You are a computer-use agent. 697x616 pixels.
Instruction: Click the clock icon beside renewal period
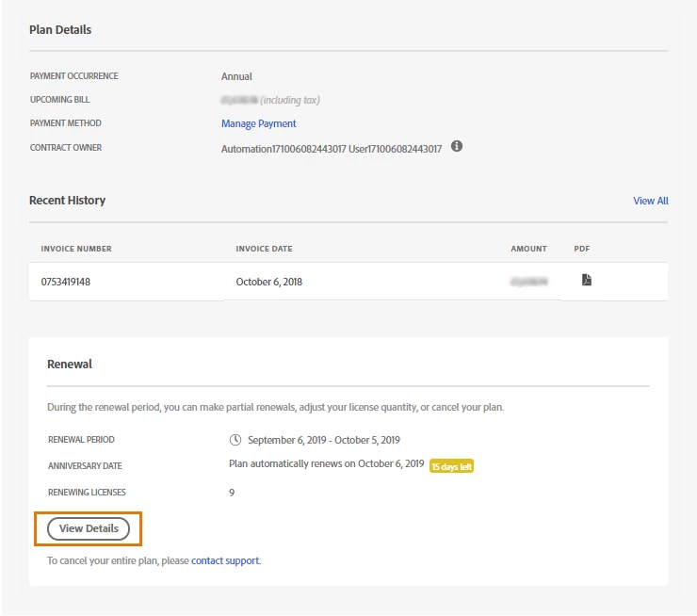point(235,440)
